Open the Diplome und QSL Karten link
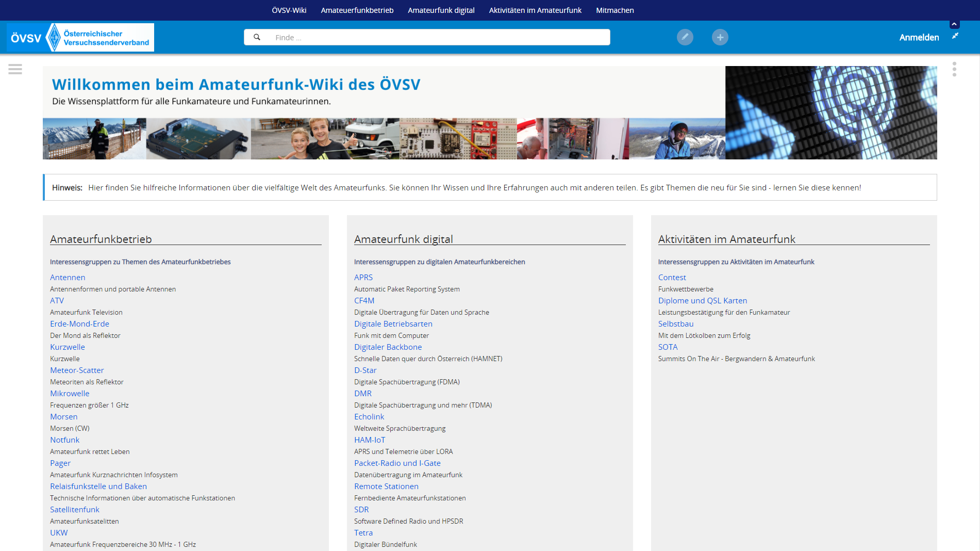 [702, 301]
